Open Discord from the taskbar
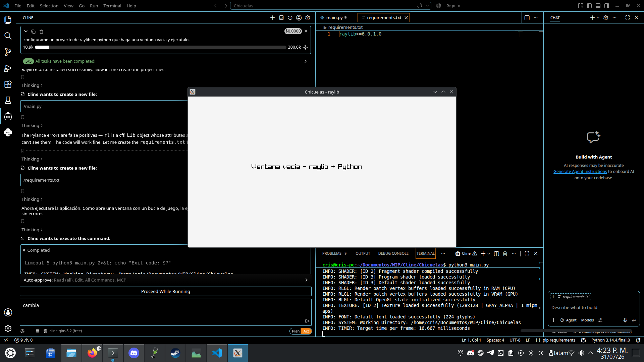This screenshot has height=362, width=644. tap(134, 353)
